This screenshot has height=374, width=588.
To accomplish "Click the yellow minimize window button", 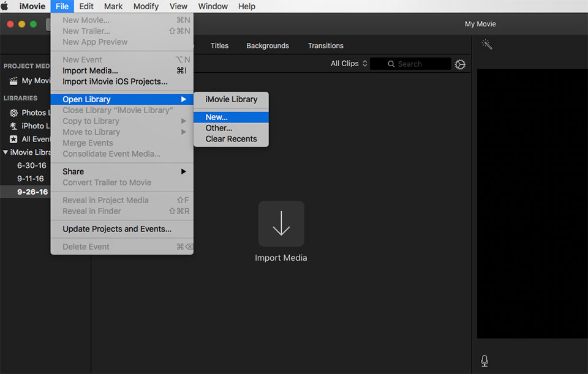I will click(22, 24).
